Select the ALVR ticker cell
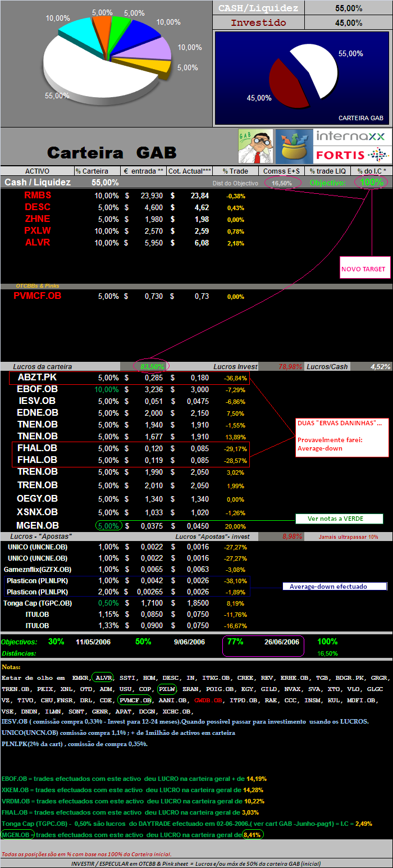The height and width of the screenshot is (868, 393). [x=37, y=243]
